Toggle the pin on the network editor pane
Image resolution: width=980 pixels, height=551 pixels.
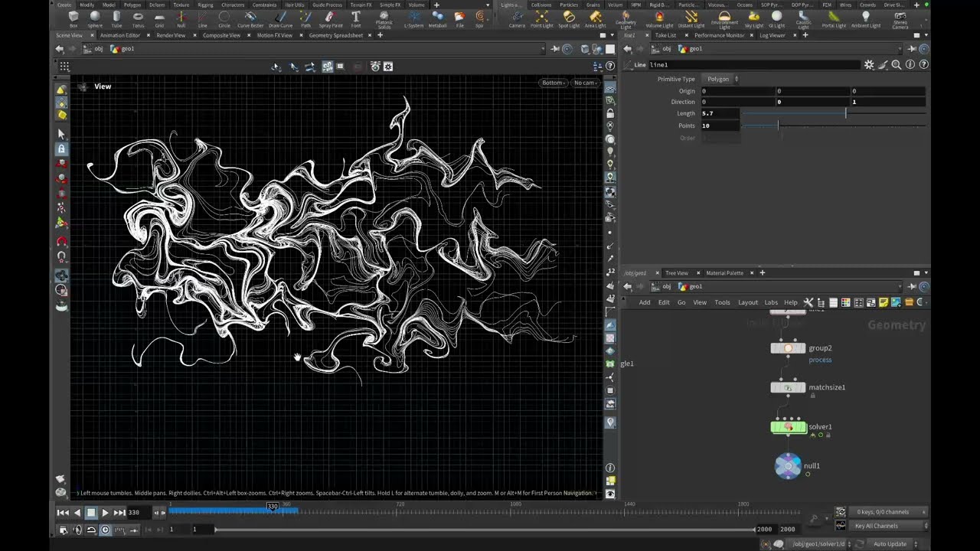pyautogui.click(x=913, y=287)
